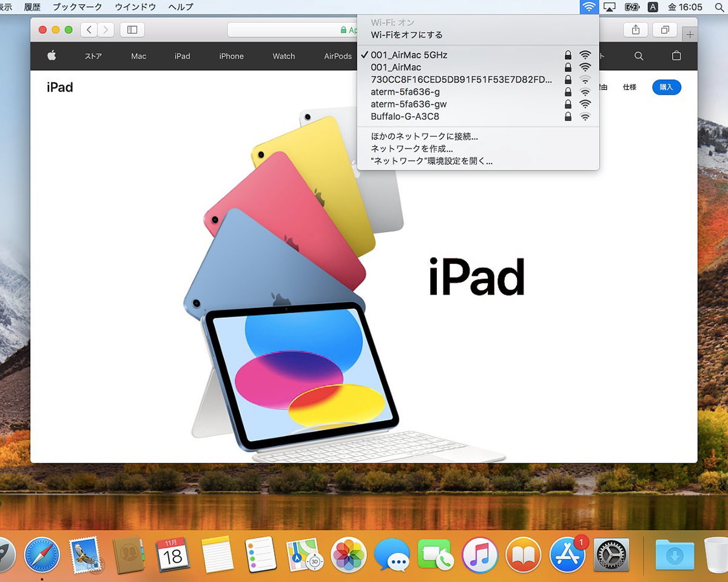
Task: Open the Calendar app in the Dock
Action: tap(173, 555)
